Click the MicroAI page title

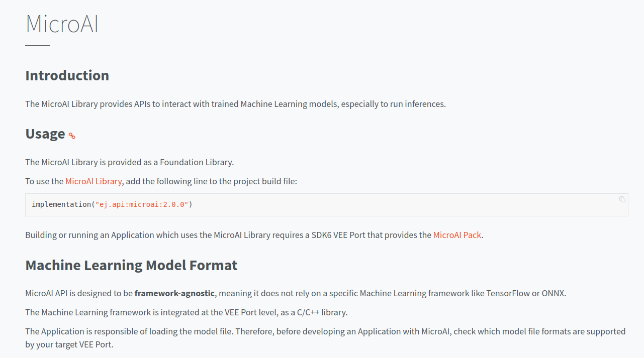click(x=62, y=24)
